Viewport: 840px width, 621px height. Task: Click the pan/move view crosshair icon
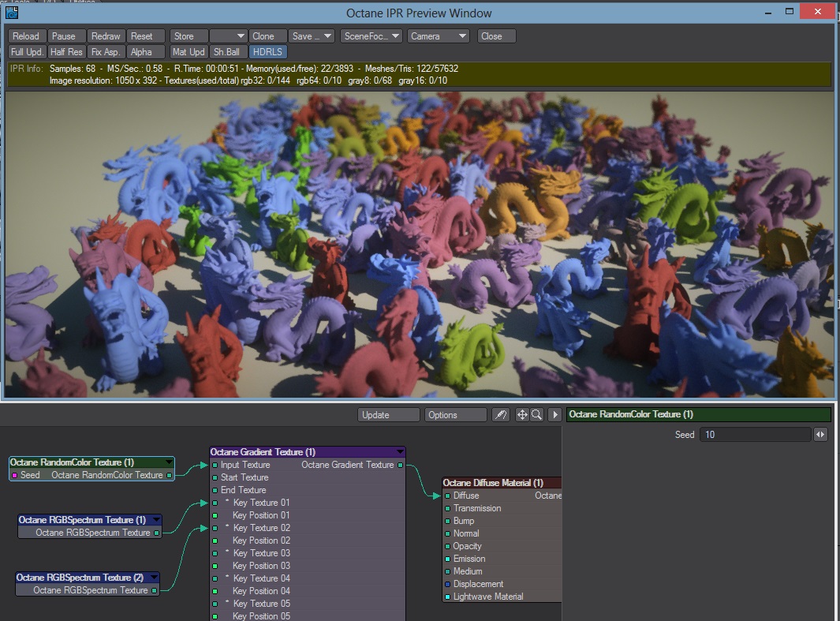coord(522,415)
